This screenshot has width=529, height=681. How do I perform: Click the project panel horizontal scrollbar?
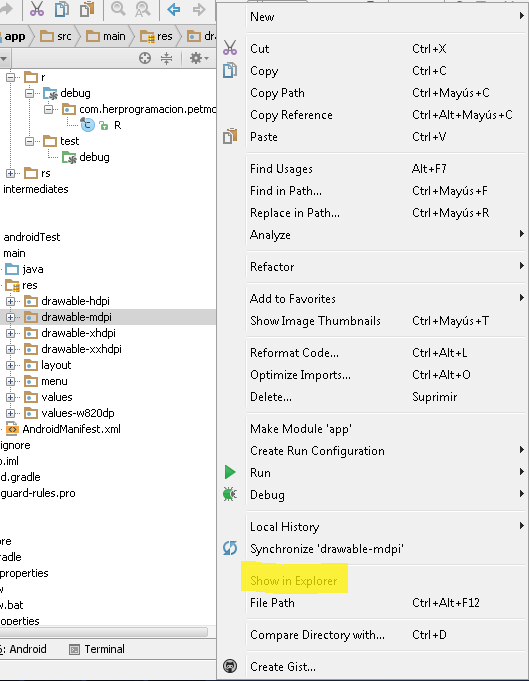coord(103,632)
